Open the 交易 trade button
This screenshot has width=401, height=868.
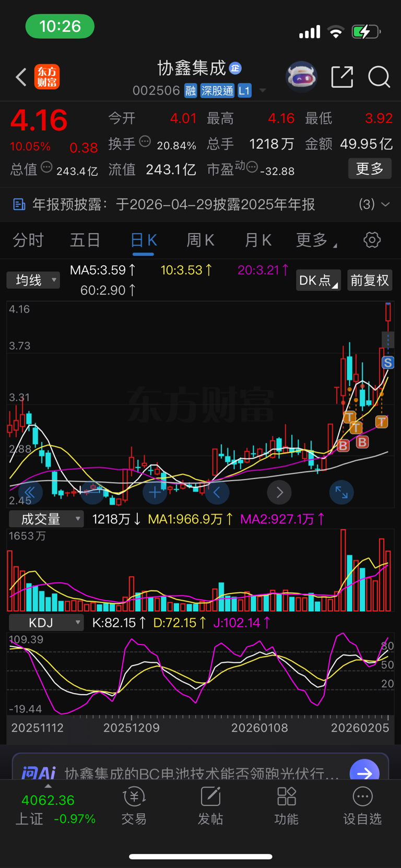(x=134, y=806)
